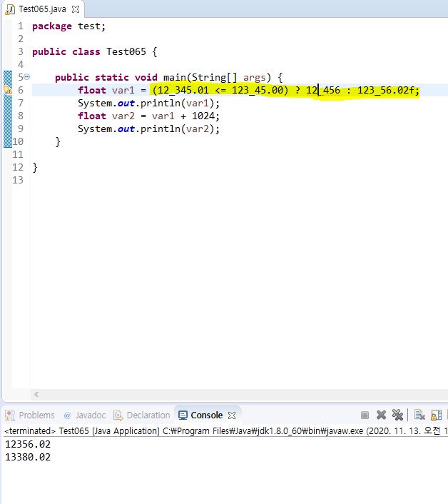Screen dimensions: 448x504
Task: Click line number 7 in the gutter
Action: click(x=21, y=103)
